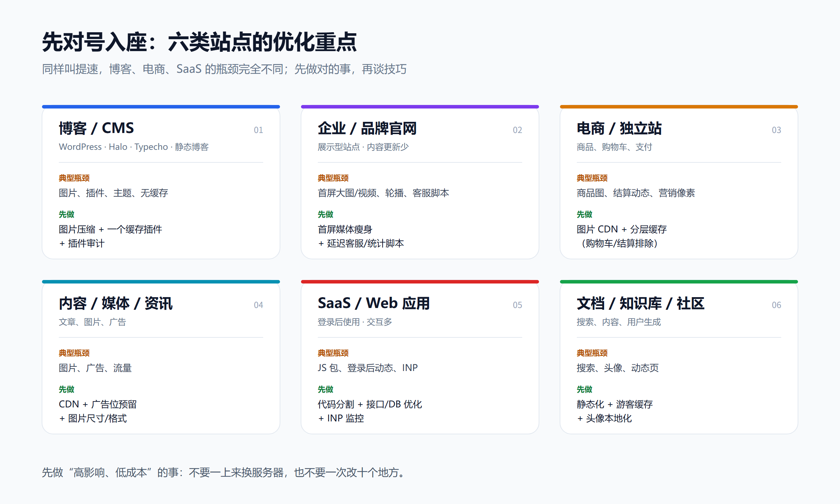Click the line + 插件审计
Screen dimensions: 840x504
click(82, 243)
